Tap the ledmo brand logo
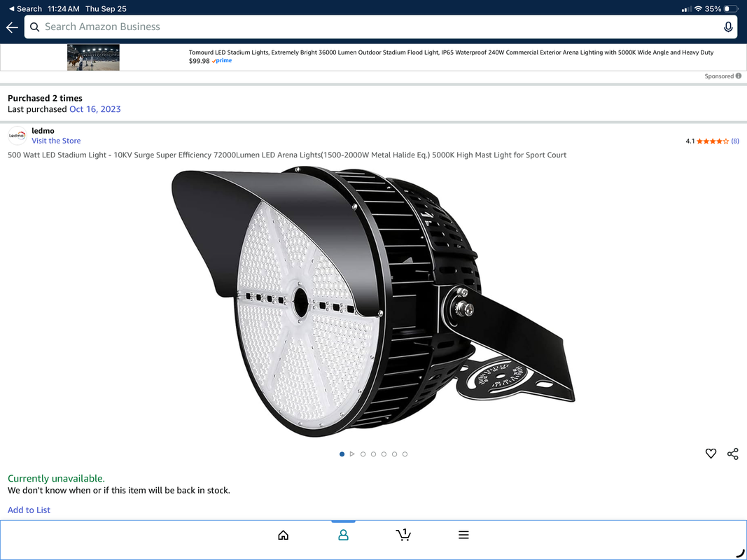 (x=17, y=135)
